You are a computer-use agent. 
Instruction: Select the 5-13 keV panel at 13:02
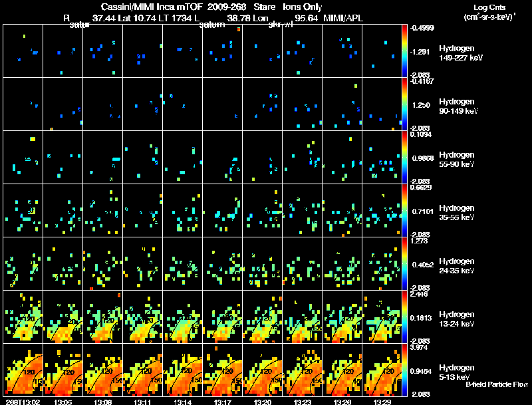(23, 370)
